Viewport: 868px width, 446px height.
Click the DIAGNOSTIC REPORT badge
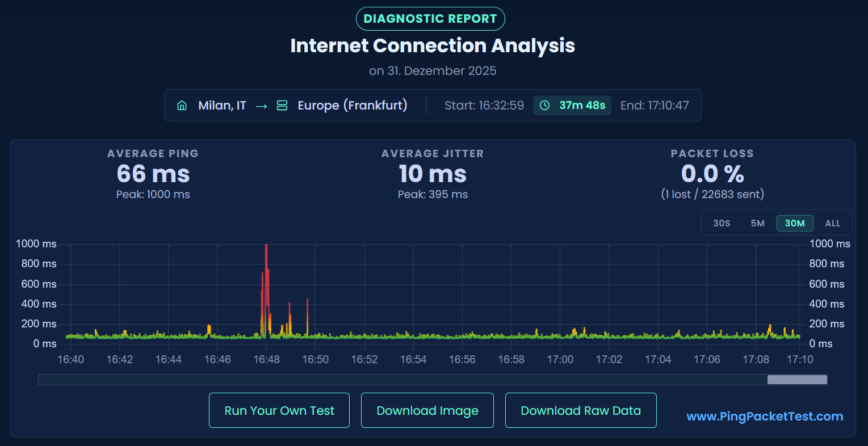pos(430,18)
